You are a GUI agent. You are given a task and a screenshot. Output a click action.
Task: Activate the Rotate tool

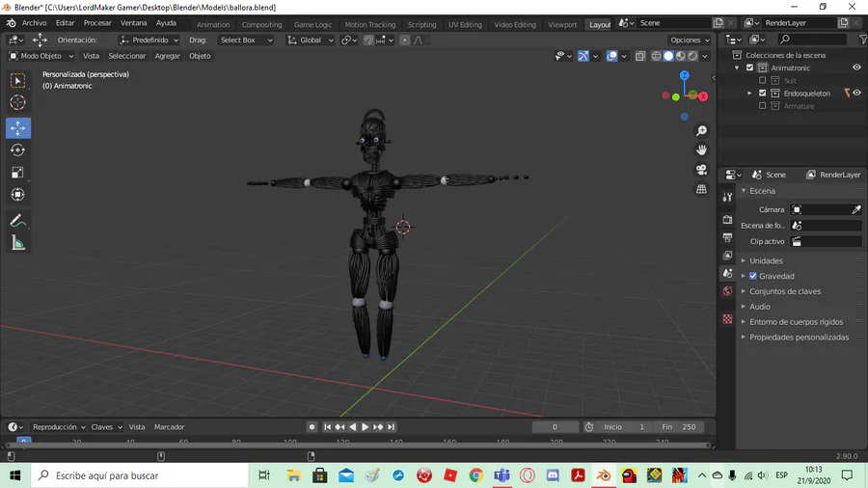(x=17, y=149)
